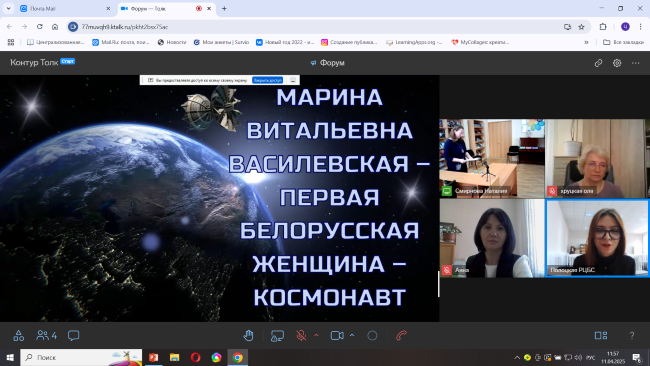This screenshot has width=650, height=366.
Task: Open Windows notification center
Action: point(637,357)
